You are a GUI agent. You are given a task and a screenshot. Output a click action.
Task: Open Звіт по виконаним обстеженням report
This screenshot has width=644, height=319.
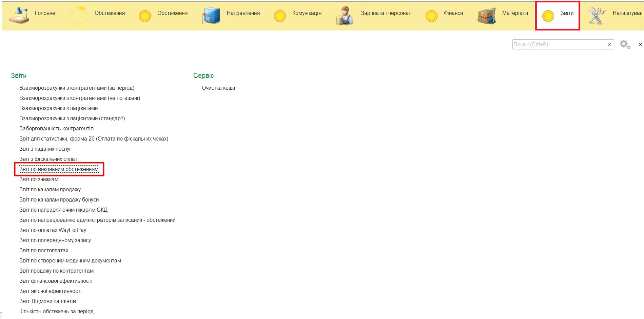[x=59, y=169]
